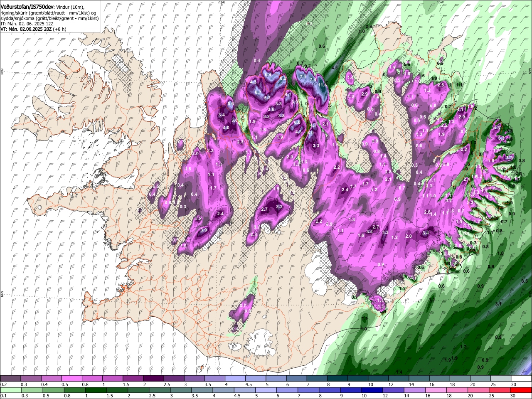Click the 0.1 label of the rain legend
Screen dimensions: 532x399
[3, 396]
